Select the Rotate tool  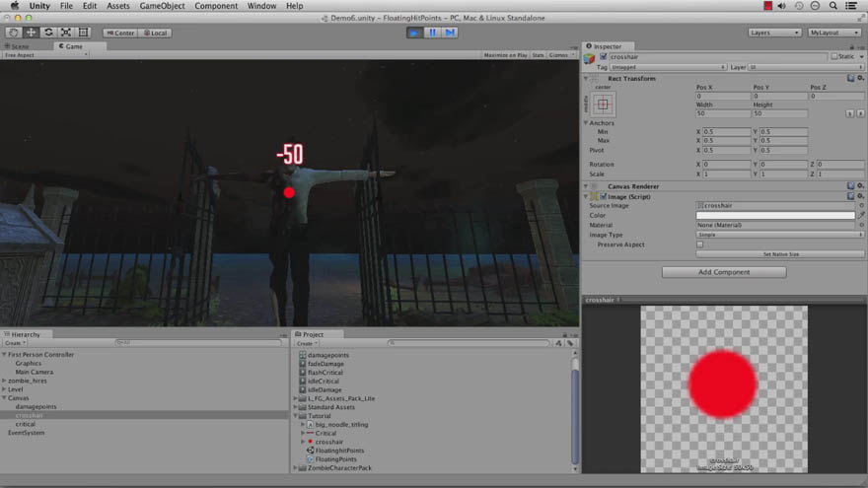click(48, 33)
